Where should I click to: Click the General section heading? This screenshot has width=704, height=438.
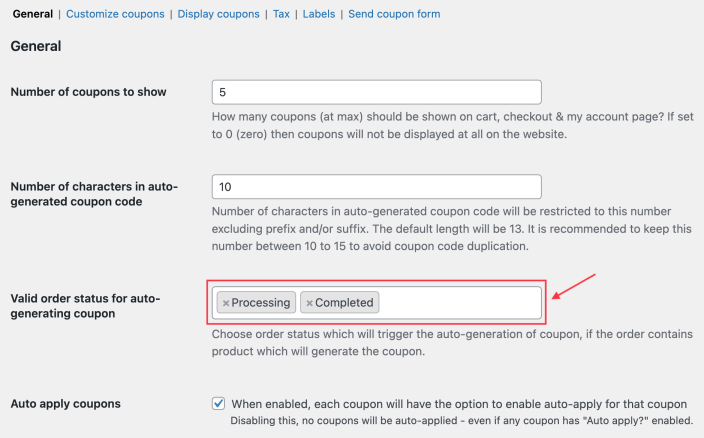(36, 46)
